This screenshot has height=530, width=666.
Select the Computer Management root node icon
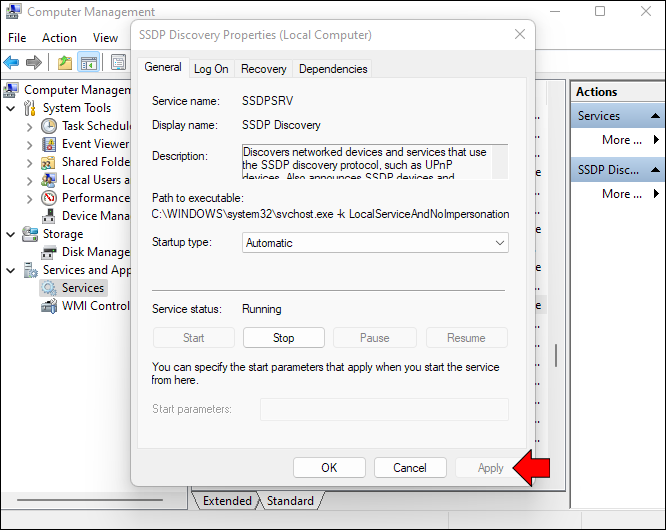tap(11, 90)
